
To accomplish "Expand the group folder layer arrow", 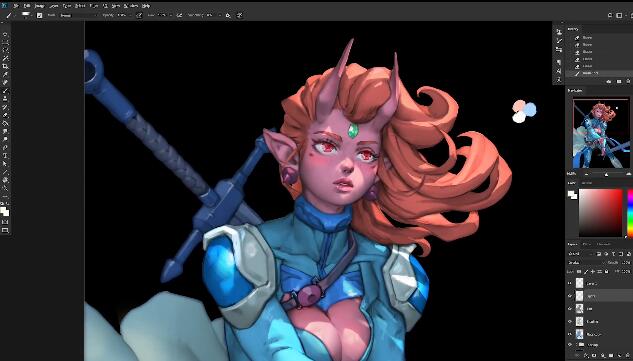I will point(577,344).
